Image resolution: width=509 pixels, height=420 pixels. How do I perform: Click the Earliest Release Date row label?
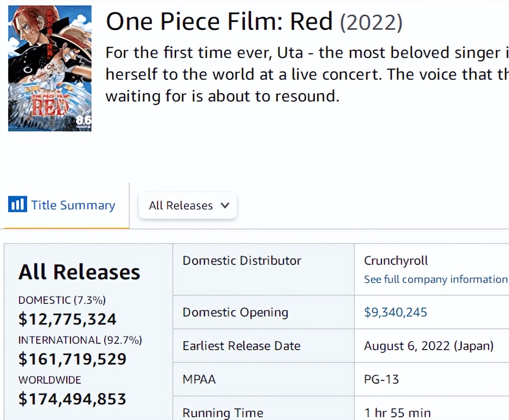click(x=241, y=346)
